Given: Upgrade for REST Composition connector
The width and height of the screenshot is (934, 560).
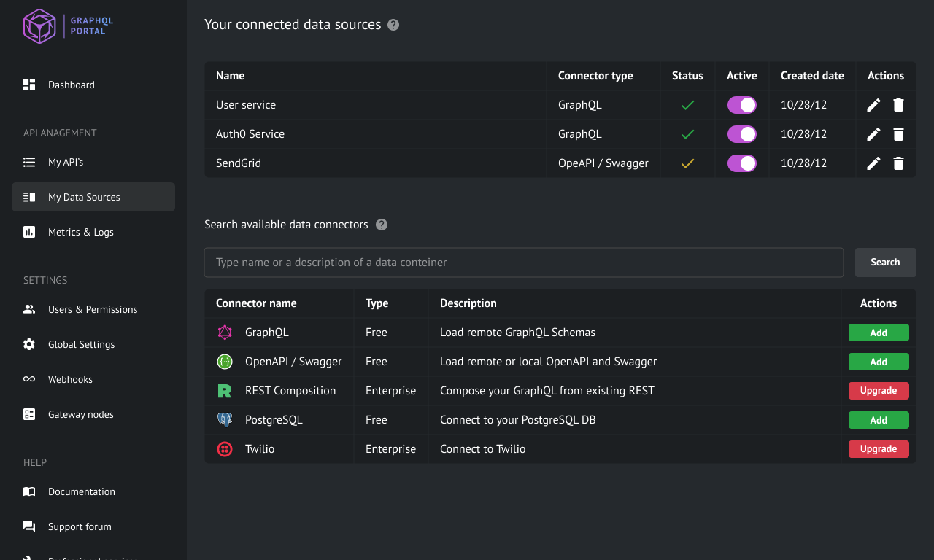Looking at the screenshot, I should [879, 391].
